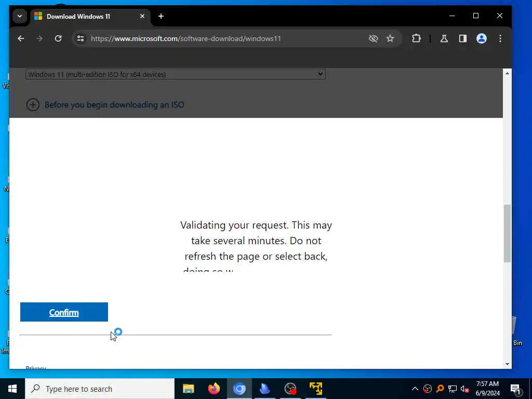Open the blue sail app in taskbar
532x399 pixels.
click(x=264, y=389)
